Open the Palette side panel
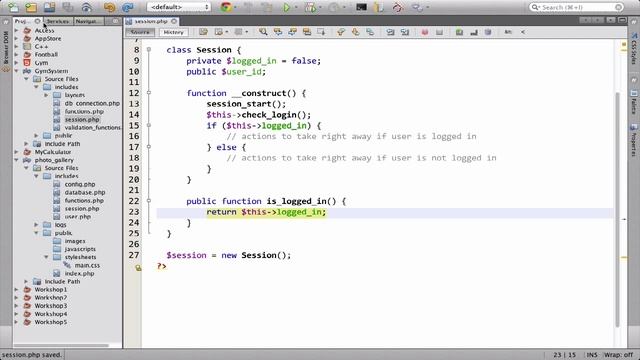 coord(633,103)
